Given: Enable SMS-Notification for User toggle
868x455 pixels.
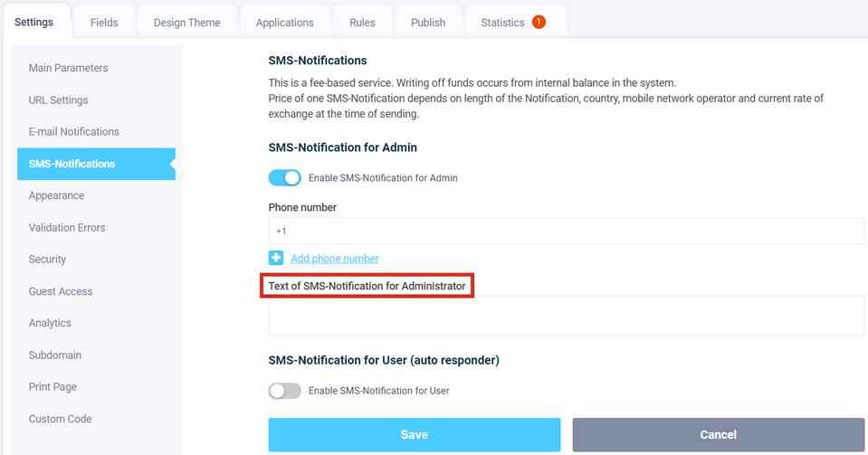Looking at the screenshot, I should (x=285, y=391).
